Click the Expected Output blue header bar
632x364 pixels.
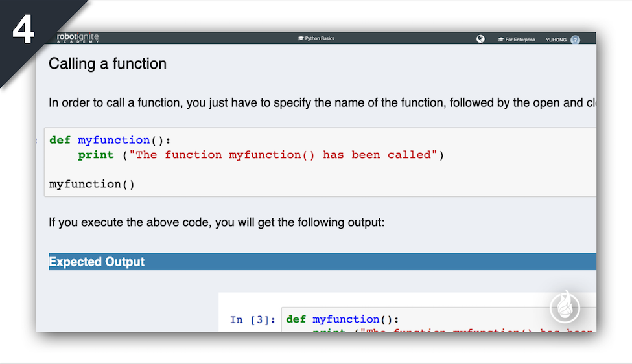point(322,262)
